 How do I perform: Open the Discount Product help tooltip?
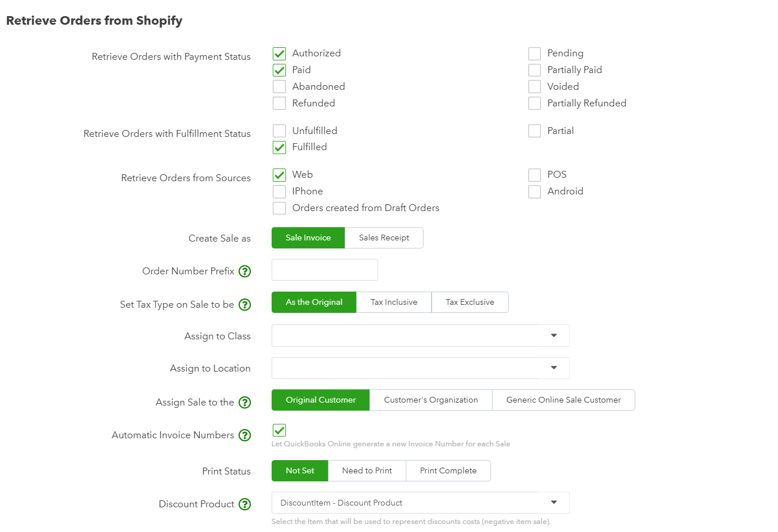pyautogui.click(x=245, y=504)
